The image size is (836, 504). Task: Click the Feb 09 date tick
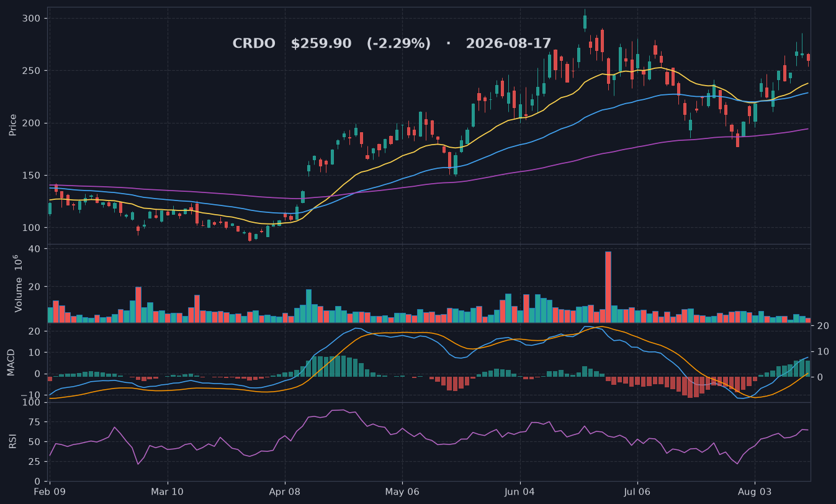[50, 492]
